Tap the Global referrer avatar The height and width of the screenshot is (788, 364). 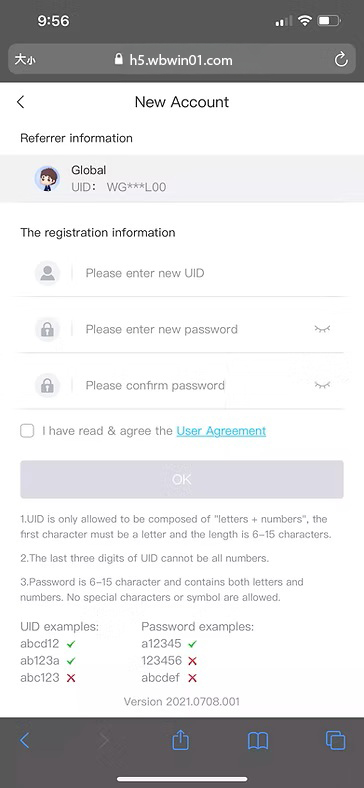pyautogui.click(x=47, y=179)
